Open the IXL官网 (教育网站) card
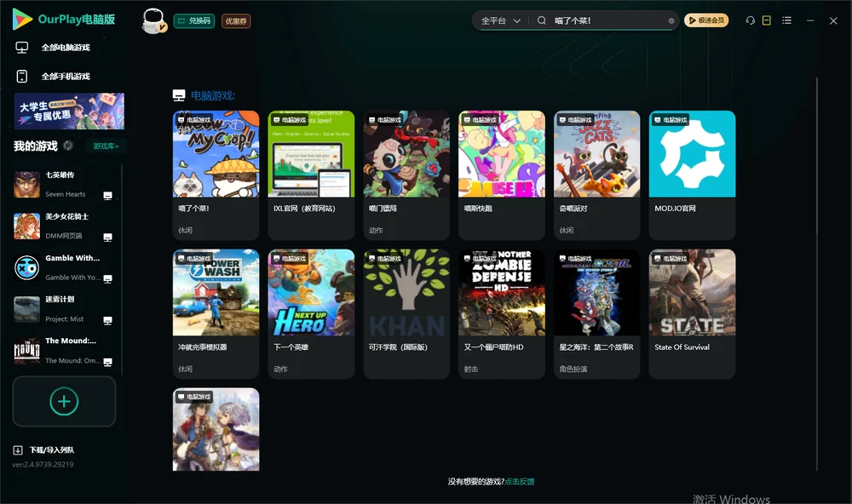 pos(311,175)
